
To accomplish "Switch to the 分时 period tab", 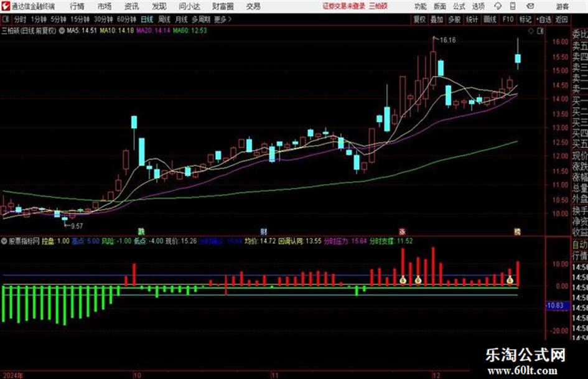I will click(x=20, y=19).
